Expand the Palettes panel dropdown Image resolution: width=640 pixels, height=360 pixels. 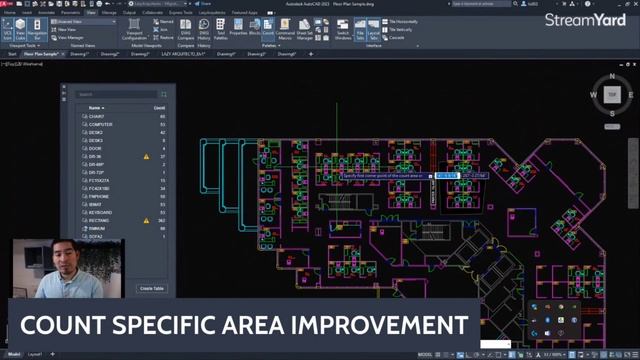(271, 46)
